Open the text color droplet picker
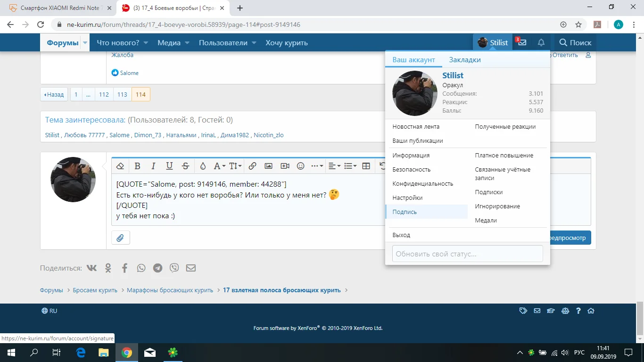Image resolution: width=644 pixels, height=362 pixels. point(203,166)
